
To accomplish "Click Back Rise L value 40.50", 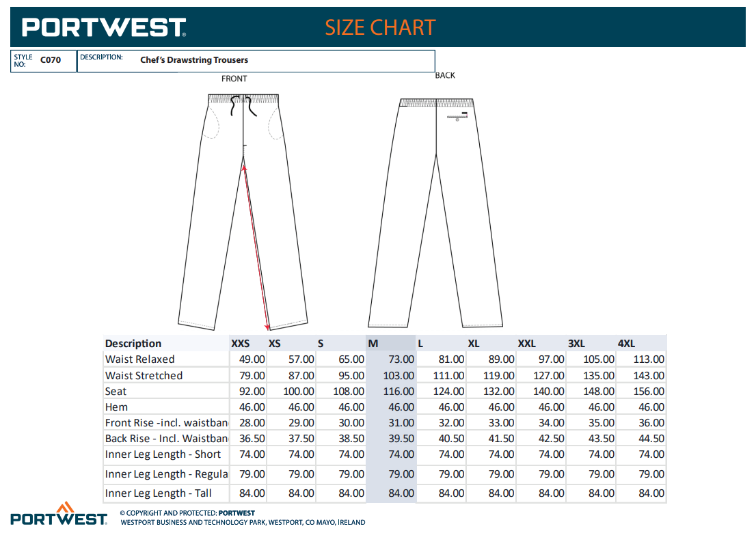I will coord(451,439).
